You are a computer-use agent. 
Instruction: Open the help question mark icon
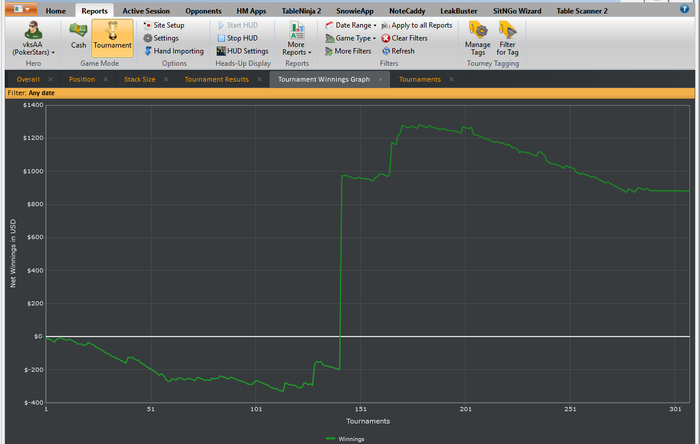[x=684, y=8]
